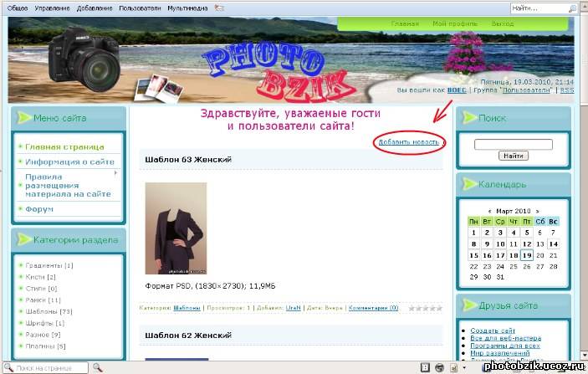Open the BDEC user profile link
Viewport: 588px width, 374px height.
click(457, 90)
